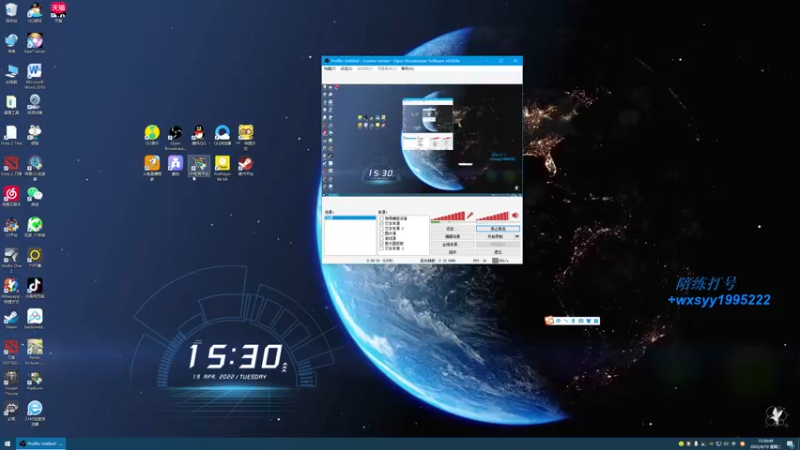This screenshot has width=800, height=450.
Task: Open the Windows Start button
Action: (7, 443)
